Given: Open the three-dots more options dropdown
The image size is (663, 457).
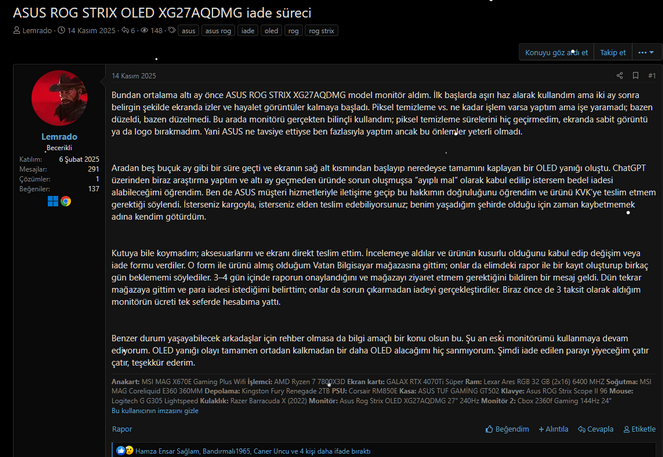Looking at the screenshot, I should (x=647, y=52).
